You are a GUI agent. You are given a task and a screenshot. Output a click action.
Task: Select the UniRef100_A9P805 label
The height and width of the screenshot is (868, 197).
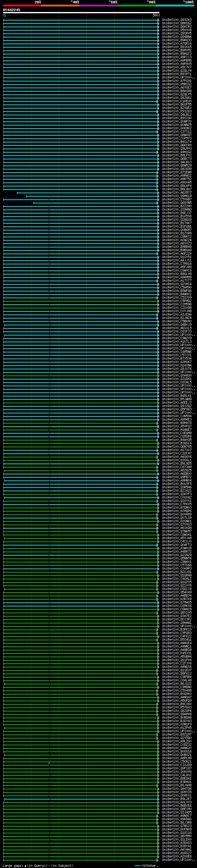click(177, 64)
